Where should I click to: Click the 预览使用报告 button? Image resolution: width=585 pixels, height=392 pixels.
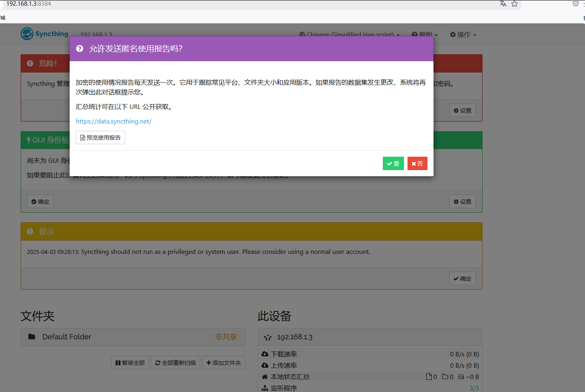tap(100, 137)
